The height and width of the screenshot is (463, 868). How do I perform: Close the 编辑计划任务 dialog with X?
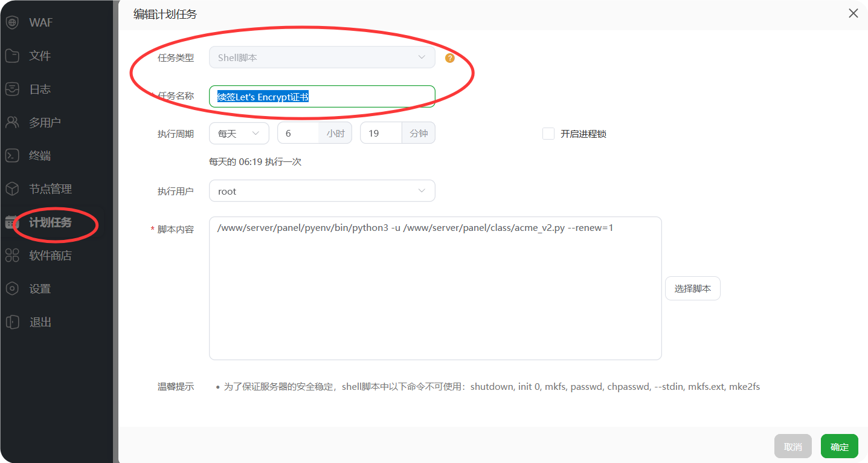(x=853, y=13)
